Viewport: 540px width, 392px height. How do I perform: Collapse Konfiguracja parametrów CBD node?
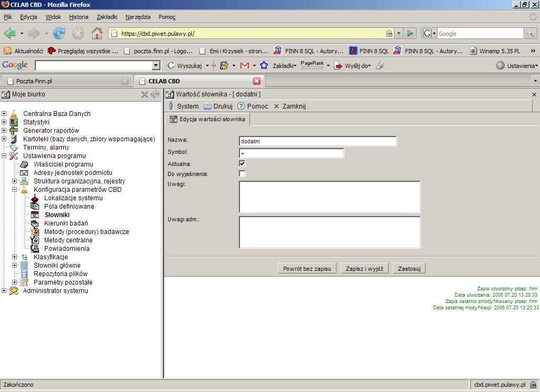(x=14, y=189)
